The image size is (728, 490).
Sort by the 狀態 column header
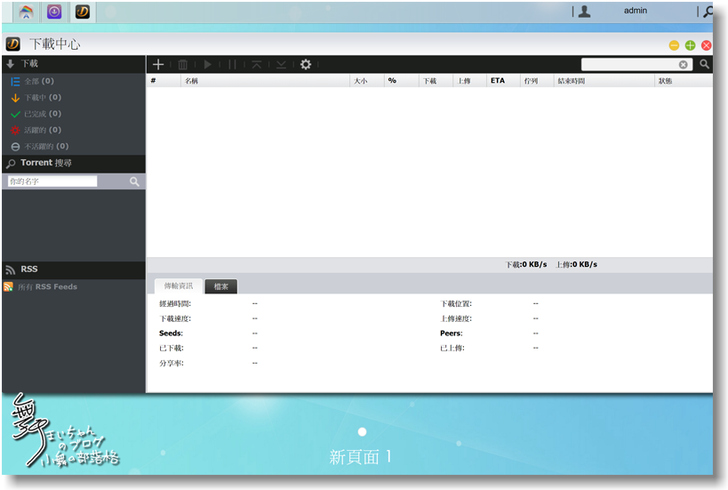683,81
